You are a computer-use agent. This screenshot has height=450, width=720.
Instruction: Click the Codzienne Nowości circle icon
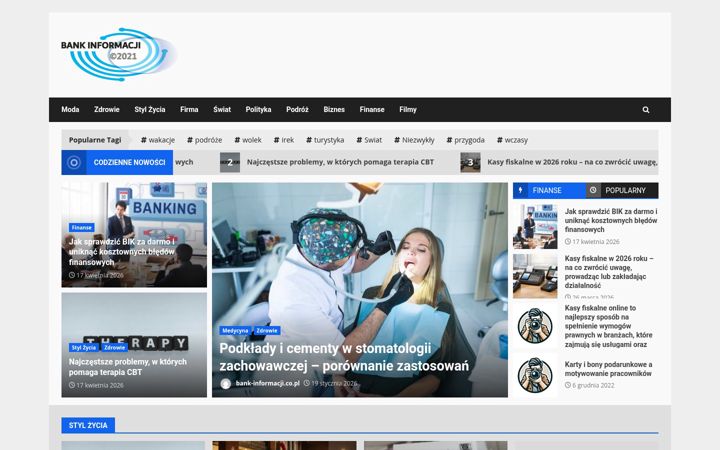(73, 162)
